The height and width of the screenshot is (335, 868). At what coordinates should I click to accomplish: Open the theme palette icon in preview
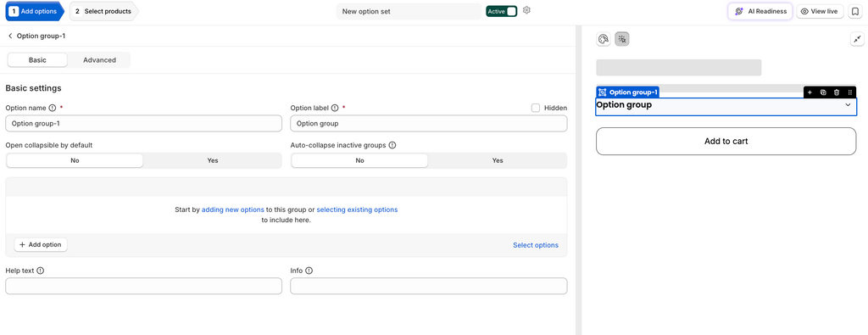tap(604, 39)
